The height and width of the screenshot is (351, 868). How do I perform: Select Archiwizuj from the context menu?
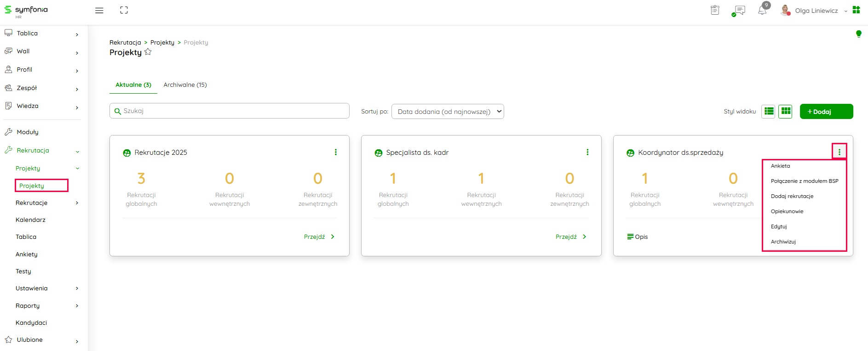pos(783,242)
